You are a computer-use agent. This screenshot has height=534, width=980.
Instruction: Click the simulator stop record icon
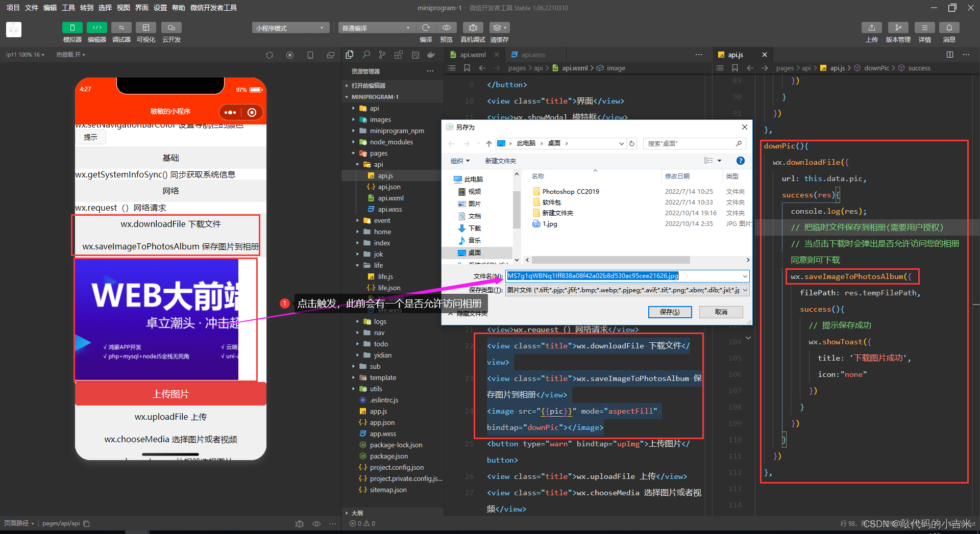[290, 55]
